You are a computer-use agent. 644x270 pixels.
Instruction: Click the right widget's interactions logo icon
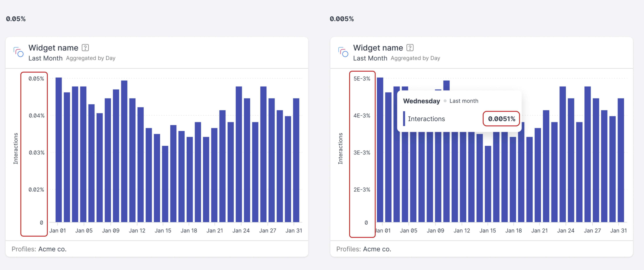(343, 52)
